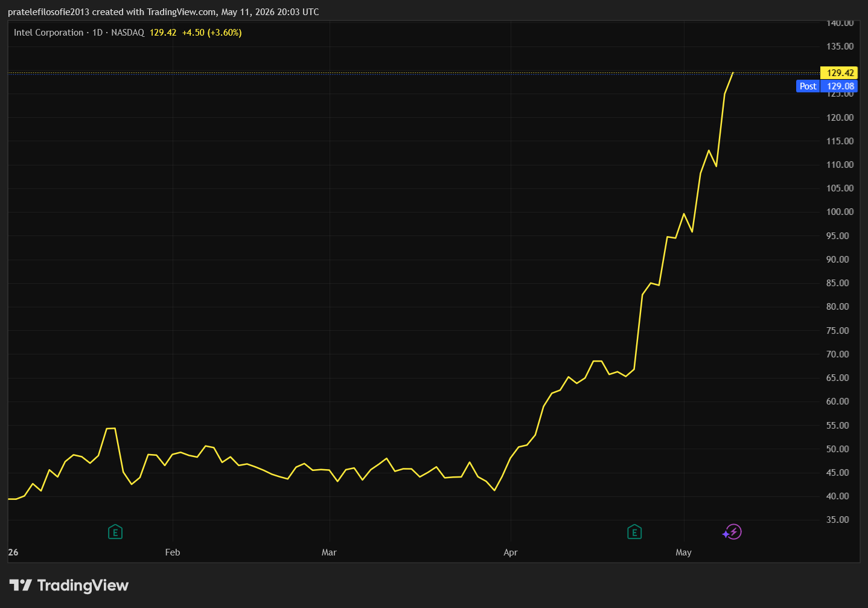The width and height of the screenshot is (868, 608).
Task: Click the 55.00 price axis label
Action: pos(837,426)
